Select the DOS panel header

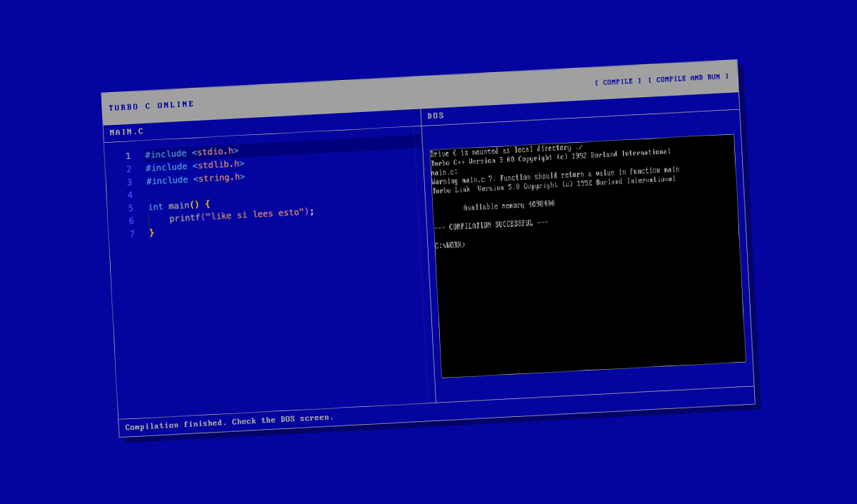point(436,116)
